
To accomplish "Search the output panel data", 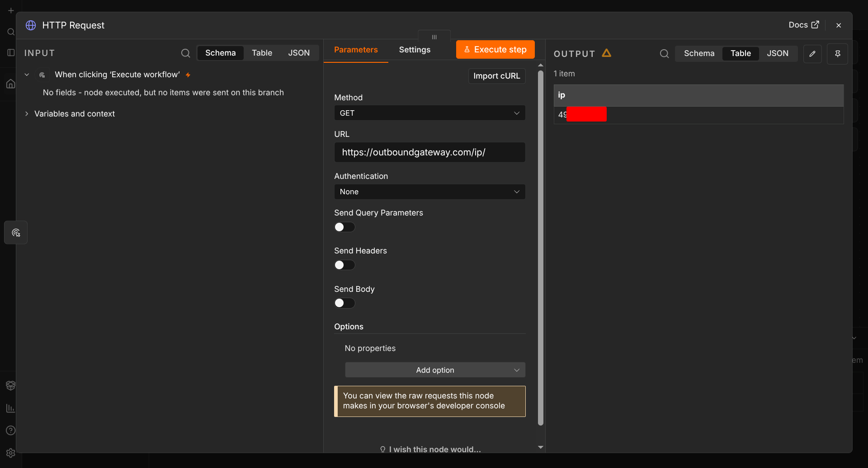I will 664,54.
